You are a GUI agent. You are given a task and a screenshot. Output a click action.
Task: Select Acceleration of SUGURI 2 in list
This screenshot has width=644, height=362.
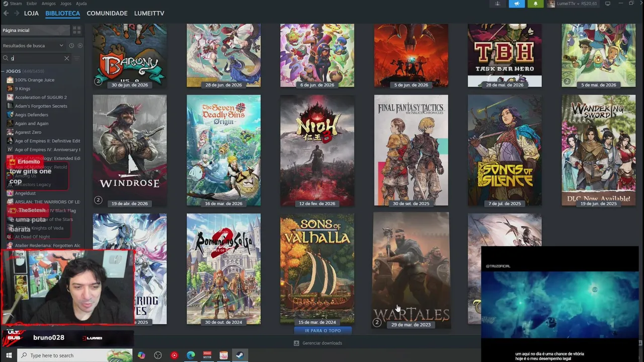pyautogui.click(x=41, y=98)
